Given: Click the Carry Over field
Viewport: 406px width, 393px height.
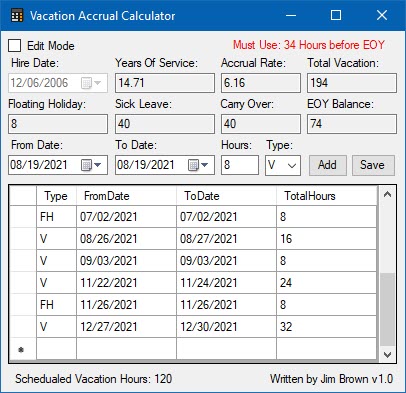Looking at the screenshot, I should coord(261,124).
